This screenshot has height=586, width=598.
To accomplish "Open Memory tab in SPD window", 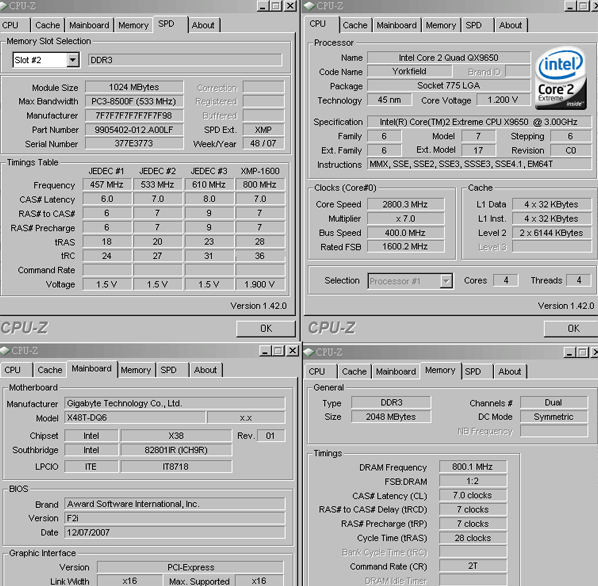I will tap(133, 25).
